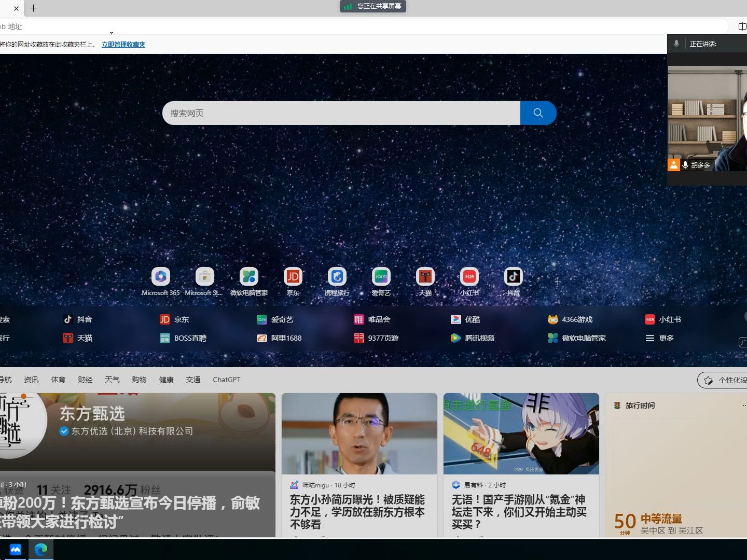Viewport: 747px width, 560px height.
Task: Open headline 东方小孙简历曝光 article text
Action: pyautogui.click(x=357, y=512)
